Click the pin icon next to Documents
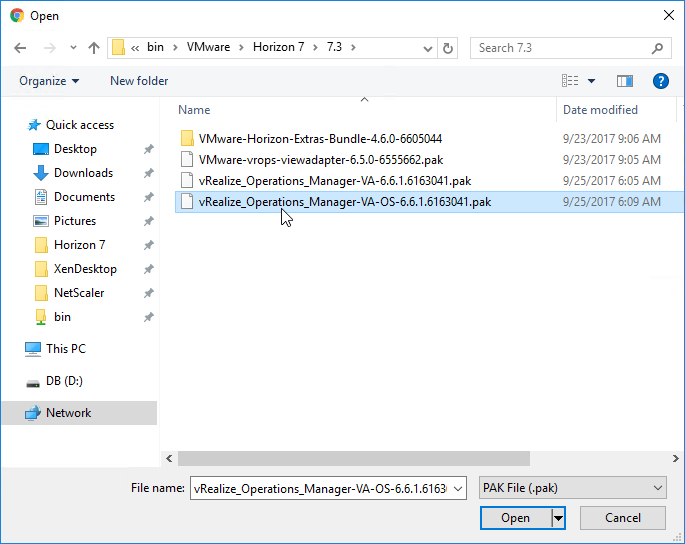 (x=149, y=198)
